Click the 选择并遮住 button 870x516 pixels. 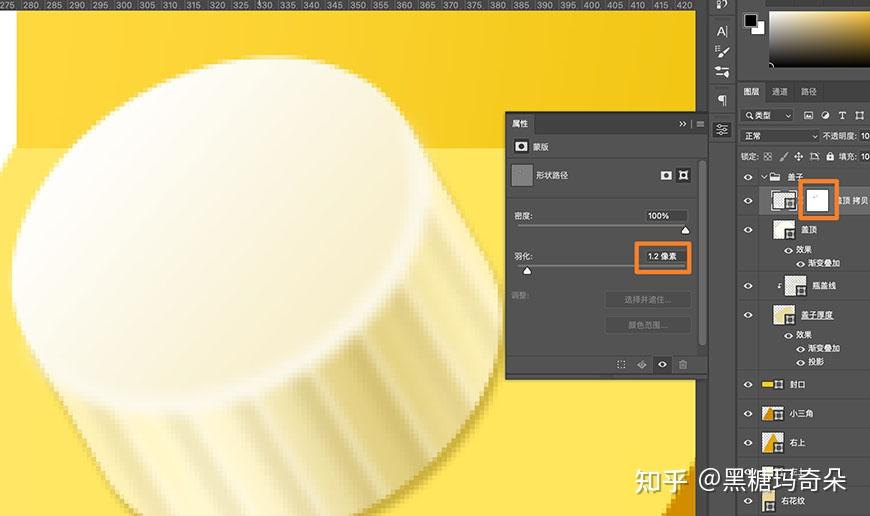point(648,300)
